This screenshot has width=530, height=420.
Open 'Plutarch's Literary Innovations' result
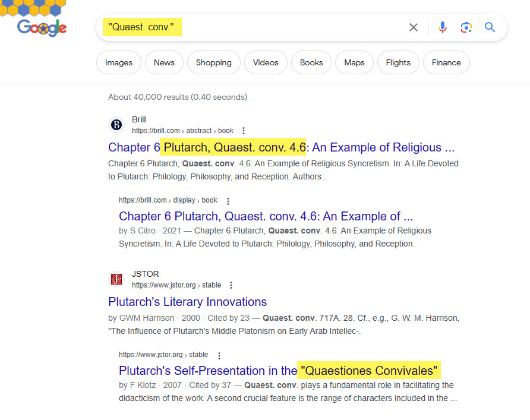pos(187,302)
